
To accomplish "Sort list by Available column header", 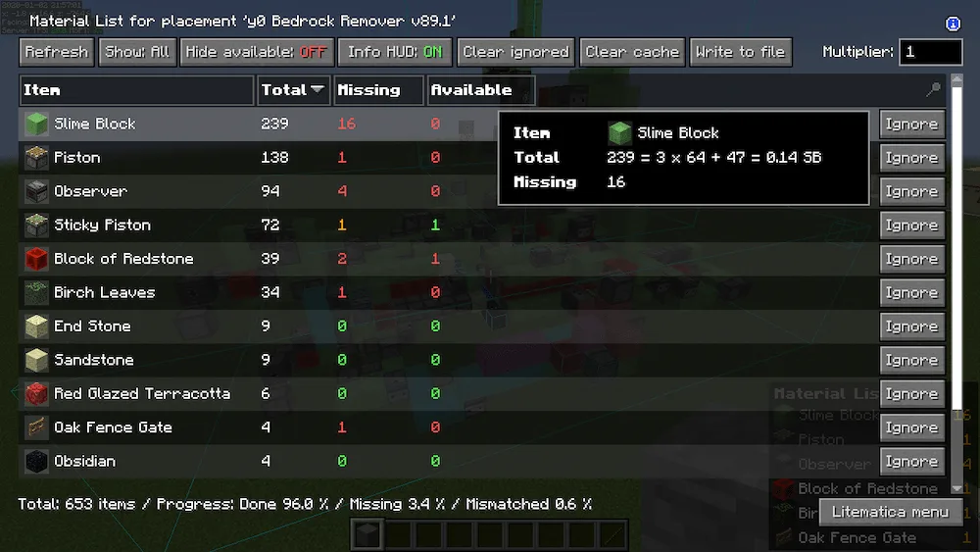I will (x=480, y=90).
